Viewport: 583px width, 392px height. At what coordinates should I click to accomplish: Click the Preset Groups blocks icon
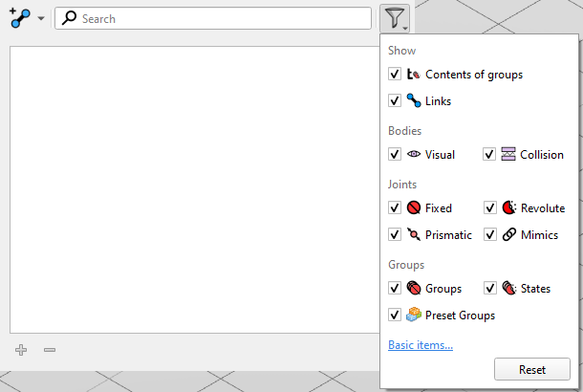point(414,315)
